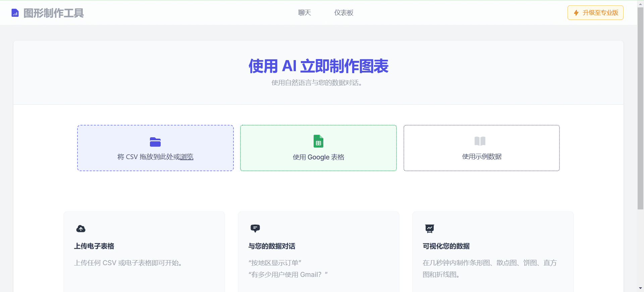Viewport: 644px width, 292px height.
Task: Click the text 上传任何 CSV 或电子表格即可开始
Action: pyautogui.click(x=128, y=263)
